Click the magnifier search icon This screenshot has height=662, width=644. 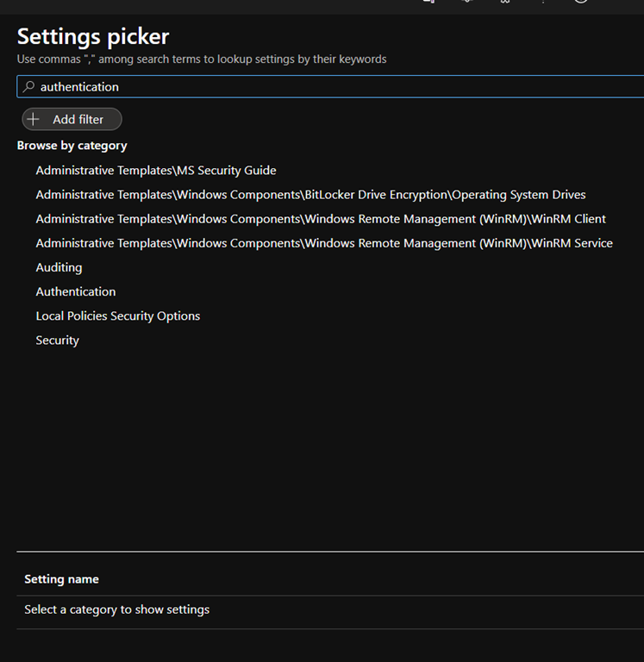pos(28,87)
